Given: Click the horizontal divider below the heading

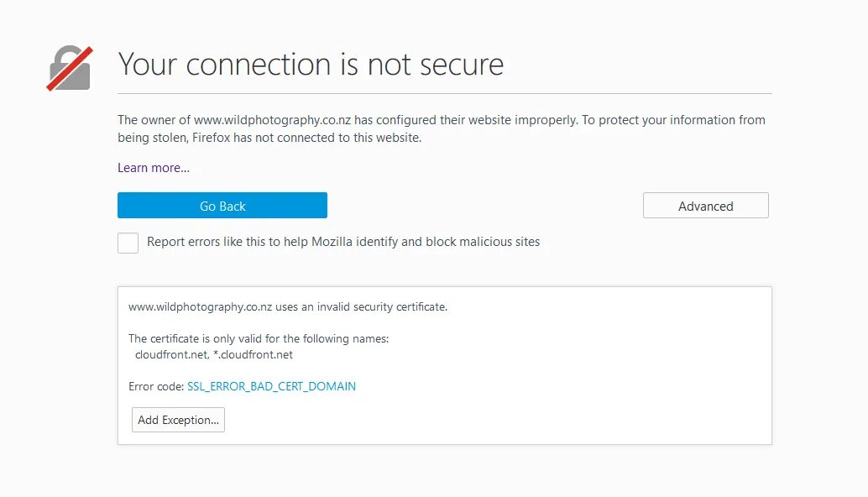Looking at the screenshot, I should point(445,93).
